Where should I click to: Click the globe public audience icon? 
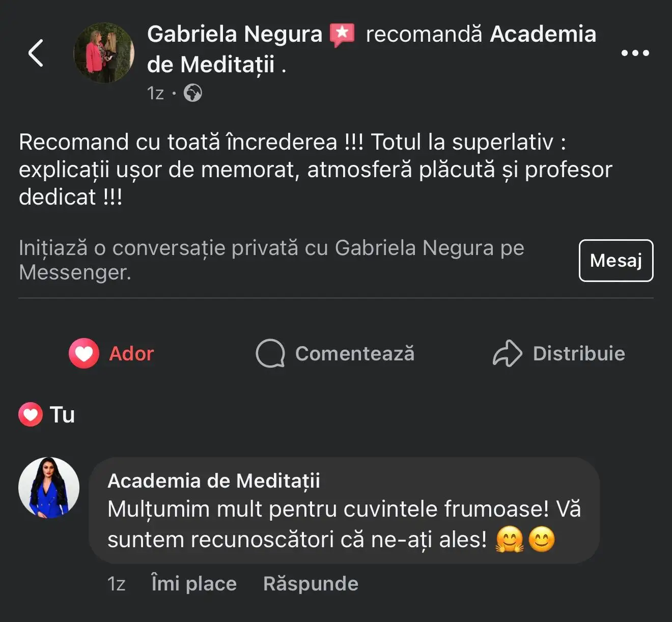click(x=192, y=93)
